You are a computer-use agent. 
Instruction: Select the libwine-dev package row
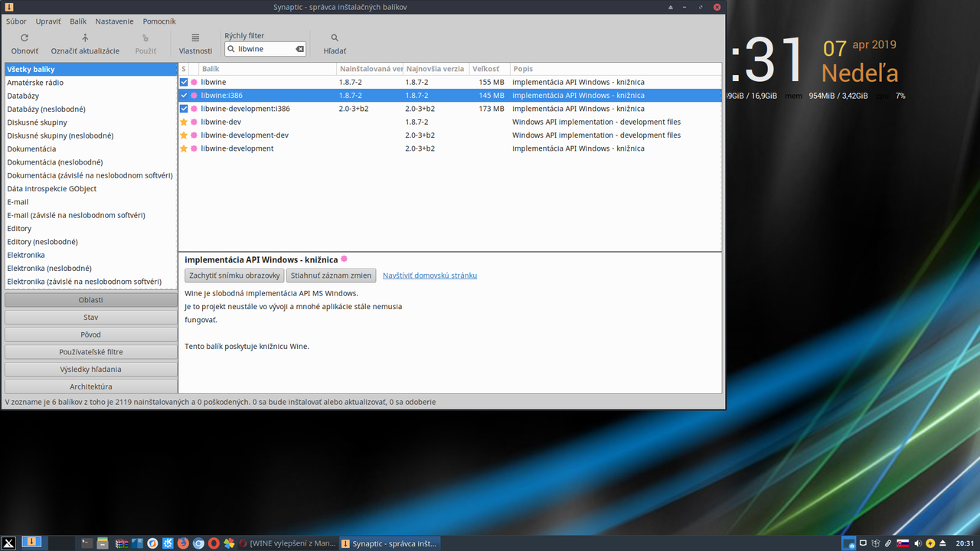tap(450, 122)
